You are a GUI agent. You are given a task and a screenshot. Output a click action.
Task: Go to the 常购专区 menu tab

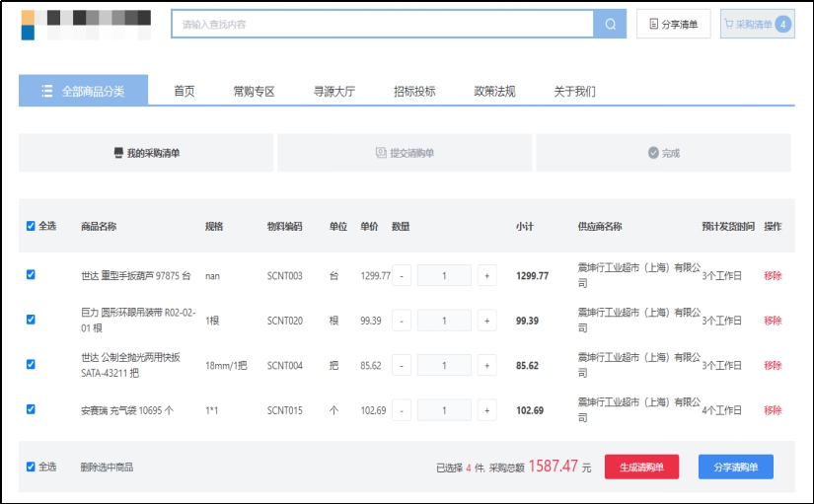[254, 92]
